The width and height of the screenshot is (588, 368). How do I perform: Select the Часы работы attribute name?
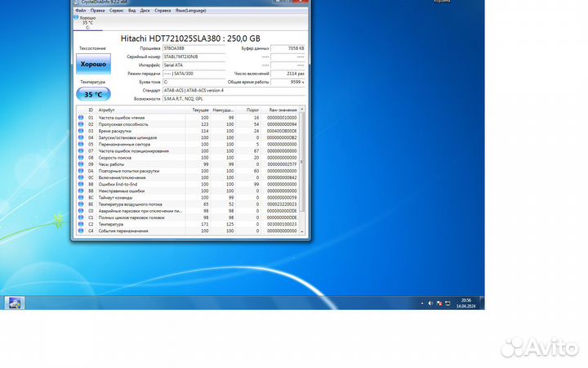point(111,164)
